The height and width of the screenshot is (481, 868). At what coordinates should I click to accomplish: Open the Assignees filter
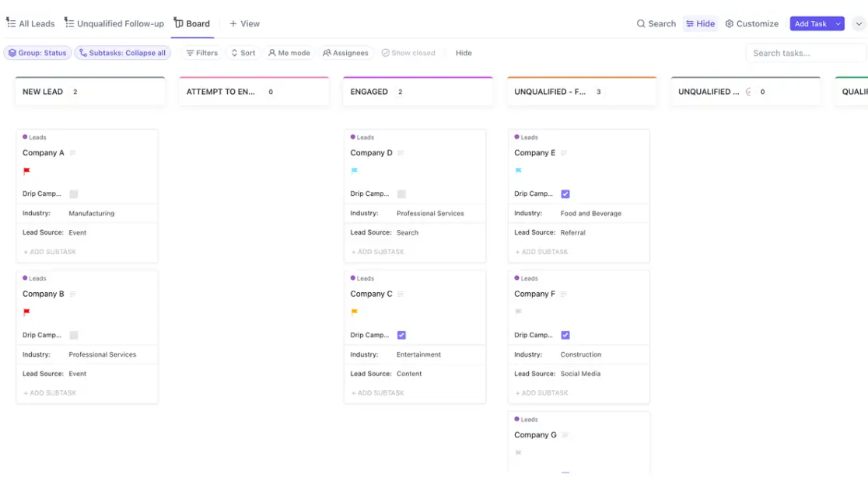click(x=345, y=53)
